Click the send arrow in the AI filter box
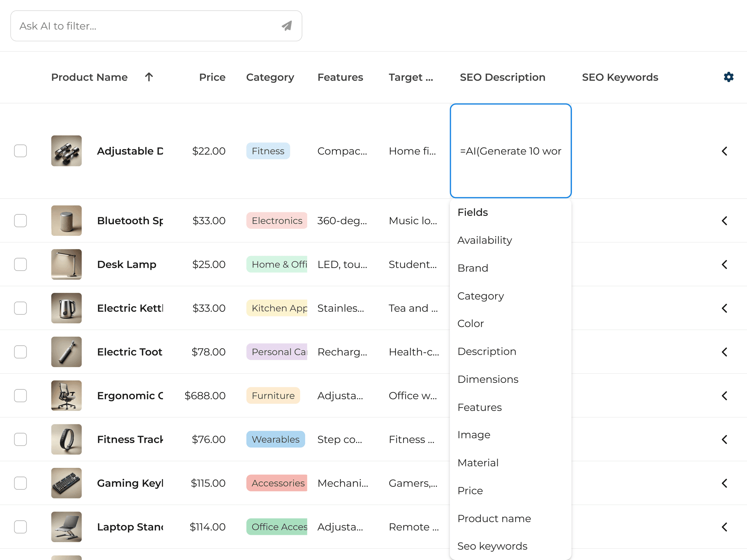Viewport: 747px width, 560px height. 286,26
